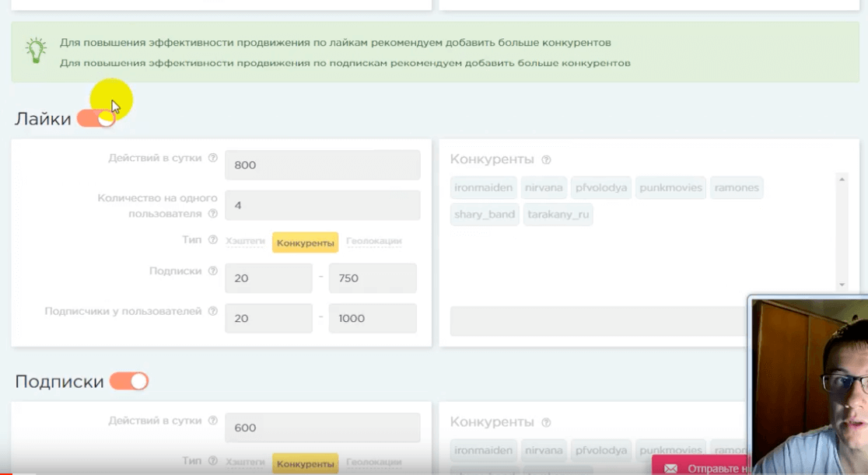Click help icon next to Likes Подписки label

(x=213, y=271)
